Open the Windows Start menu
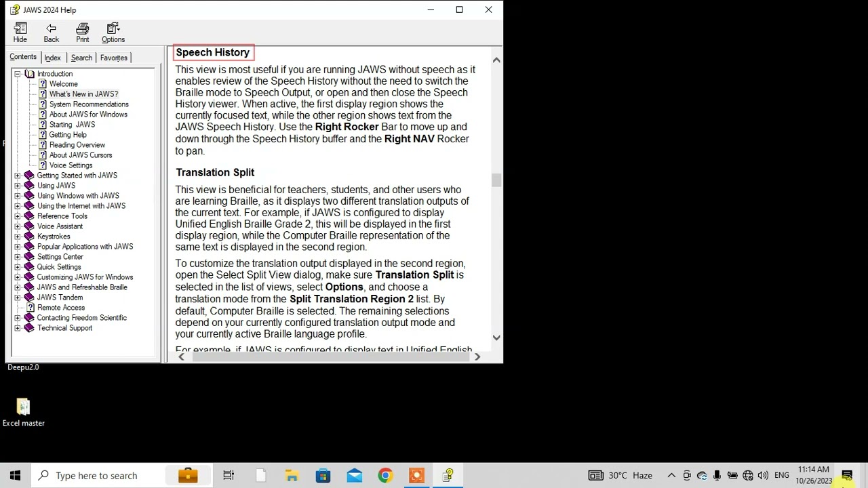This screenshot has height=488, width=868. 15,476
